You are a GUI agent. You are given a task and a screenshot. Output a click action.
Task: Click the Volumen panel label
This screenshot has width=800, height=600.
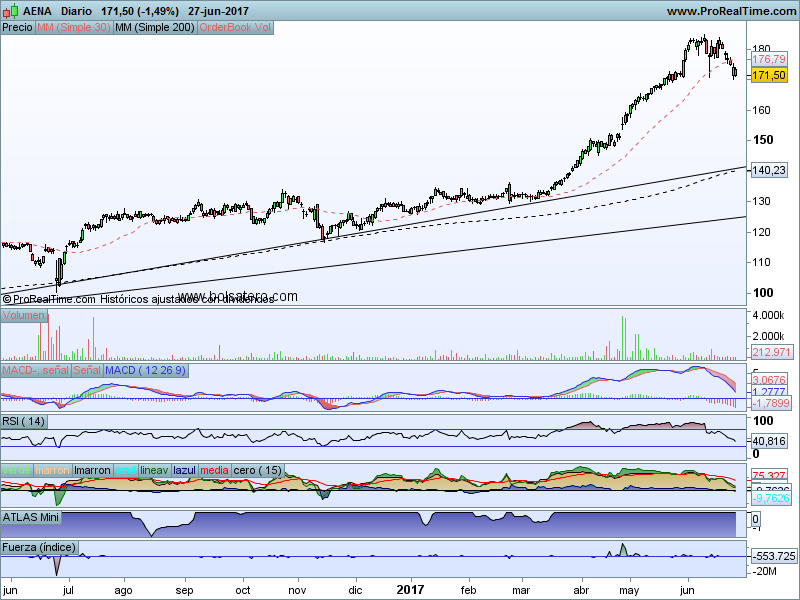coord(24,316)
